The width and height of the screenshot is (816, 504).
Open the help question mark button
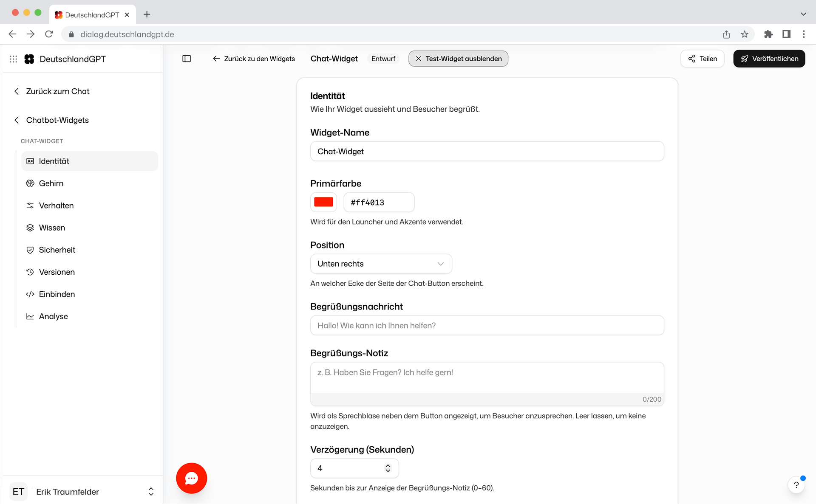tap(796, 485)
